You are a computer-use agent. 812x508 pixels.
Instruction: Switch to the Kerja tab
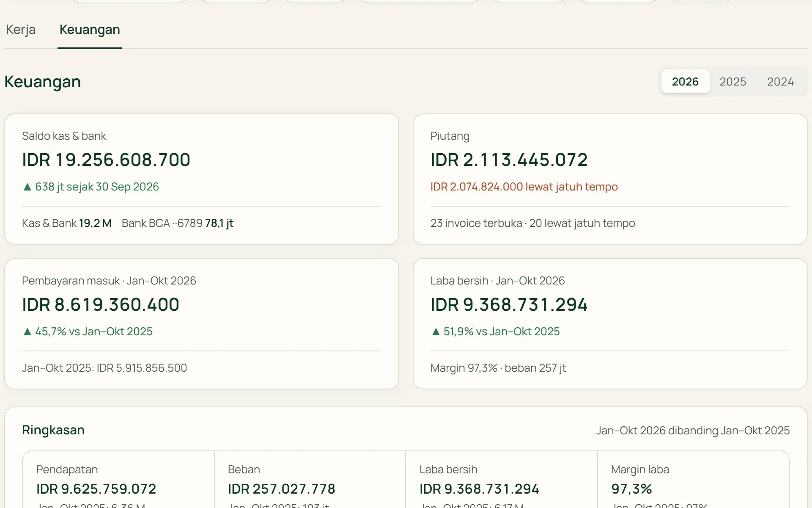pyautogui.click(x=21, y=30)
